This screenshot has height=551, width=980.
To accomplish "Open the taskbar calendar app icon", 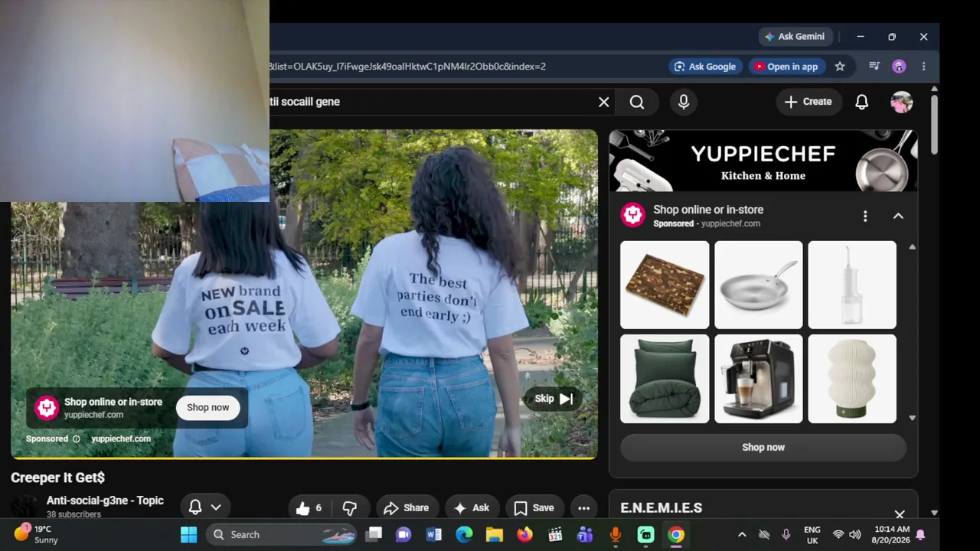I will (555, 535).
